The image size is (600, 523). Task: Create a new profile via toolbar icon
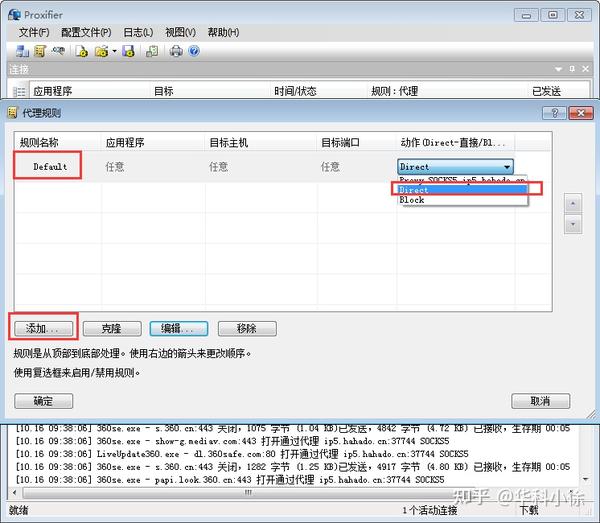coord(82,51)
